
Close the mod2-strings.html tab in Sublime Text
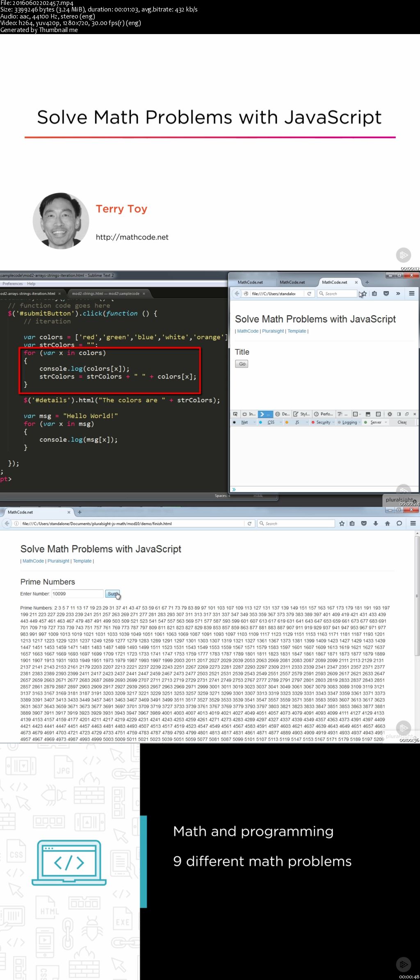pos(144,294)
